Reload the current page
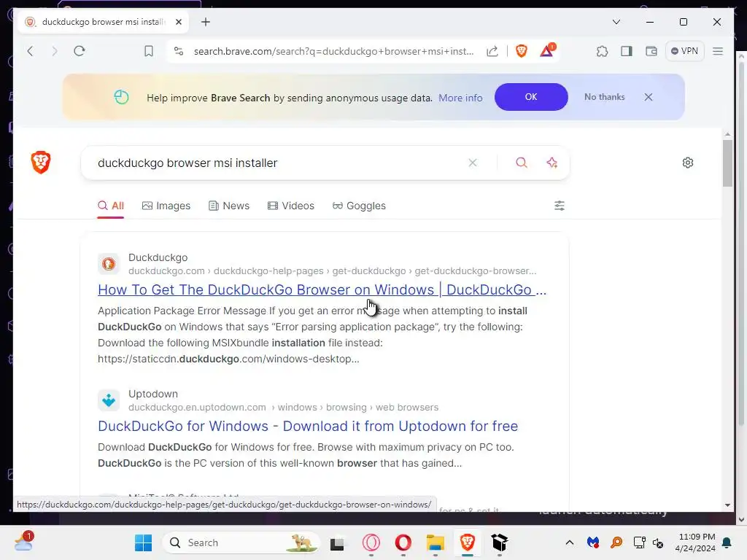This screenshot has width=747, height=560. click(80, 51)
